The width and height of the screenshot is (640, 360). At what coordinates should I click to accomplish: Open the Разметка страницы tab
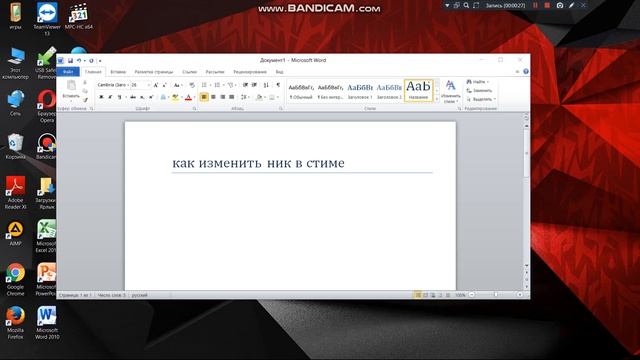(154, 72)
